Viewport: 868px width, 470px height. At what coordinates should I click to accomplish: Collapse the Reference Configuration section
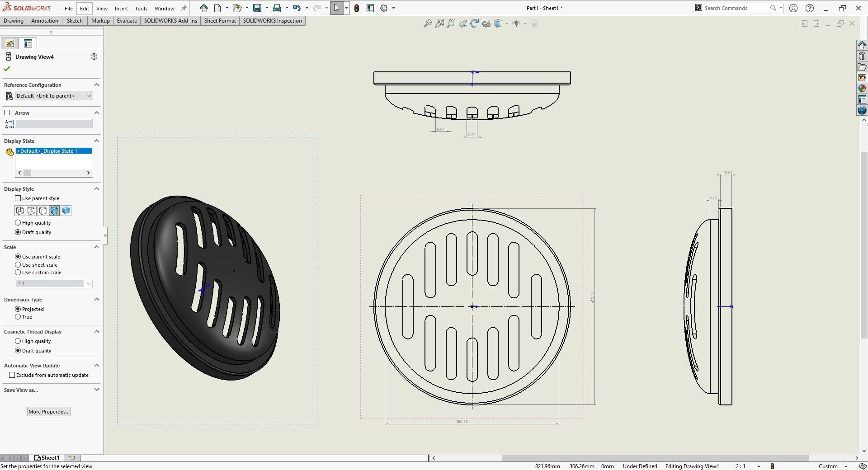click(96, 85)
